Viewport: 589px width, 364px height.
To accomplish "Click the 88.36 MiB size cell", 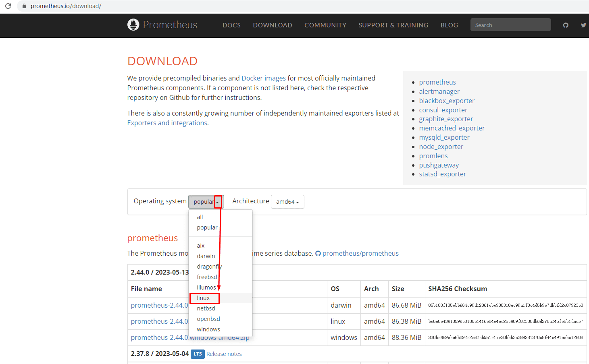I will click(406, 337).
